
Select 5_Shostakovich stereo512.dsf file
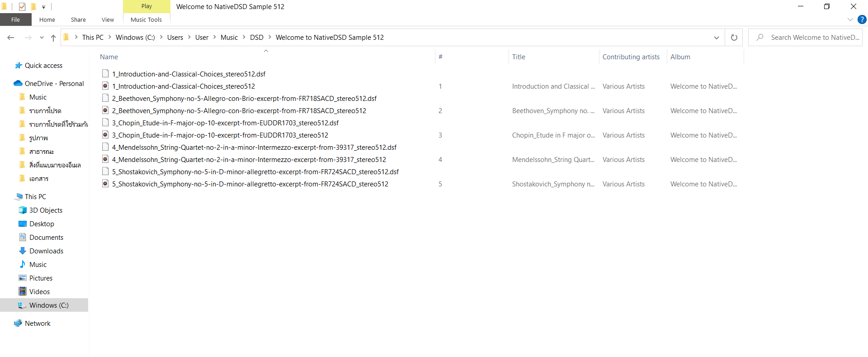click(x=255, y=171)
